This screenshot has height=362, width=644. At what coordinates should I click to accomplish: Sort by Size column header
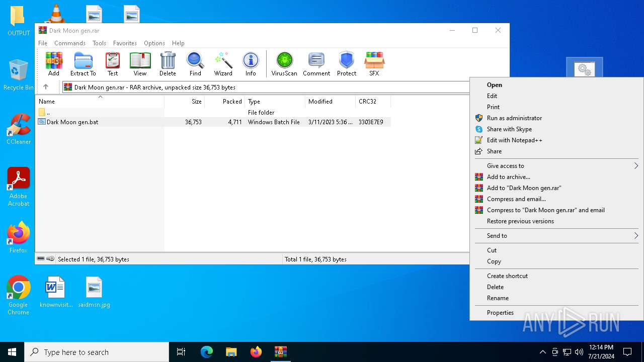tap(184, 102)
